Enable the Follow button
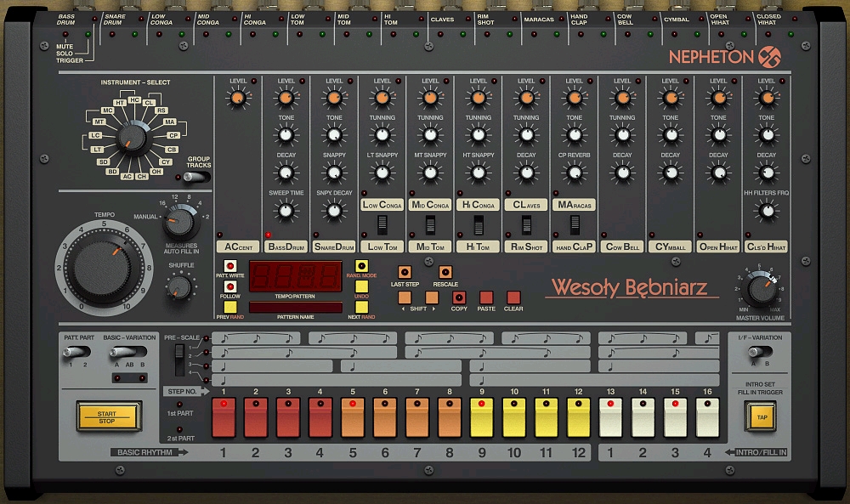 tap(230, 286)
